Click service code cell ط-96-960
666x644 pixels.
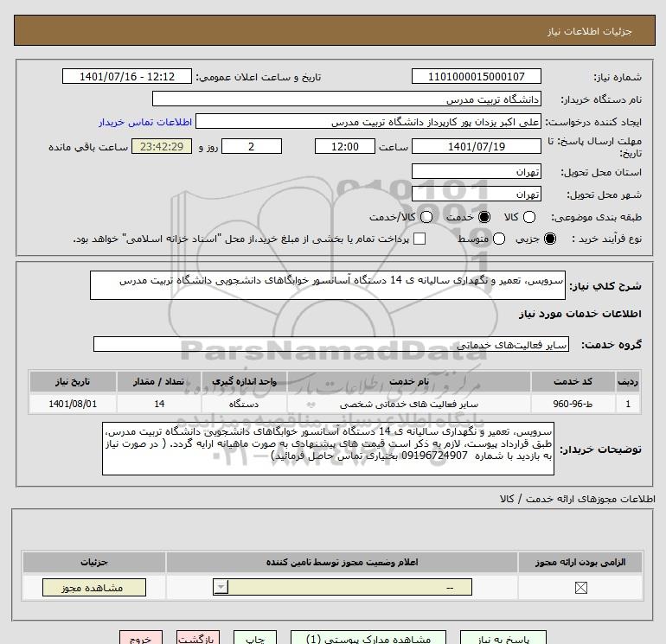click(x=573, y=404)
